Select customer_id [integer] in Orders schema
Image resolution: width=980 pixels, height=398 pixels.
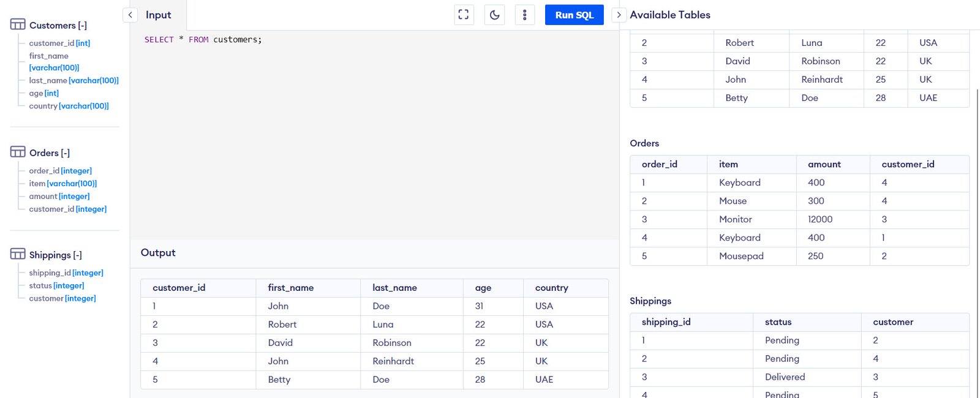point(67,209)
